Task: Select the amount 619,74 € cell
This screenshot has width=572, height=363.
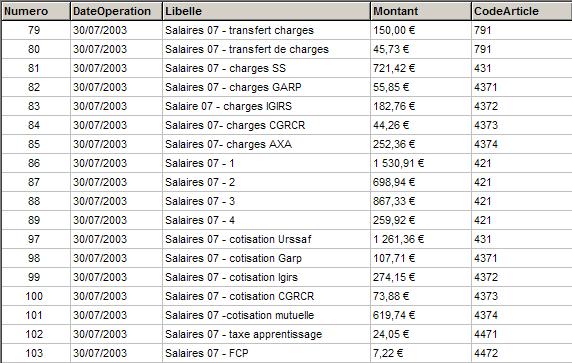Action: pos(421,315)
